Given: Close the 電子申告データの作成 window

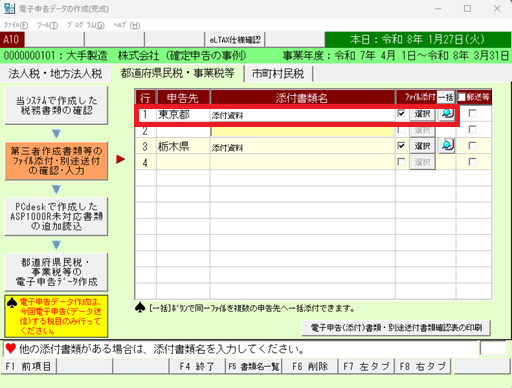Looking at the screenshot, I should (497, 9).
